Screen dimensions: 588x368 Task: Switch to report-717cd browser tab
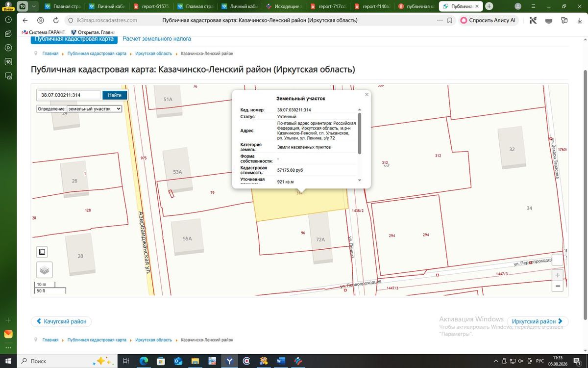329,6
